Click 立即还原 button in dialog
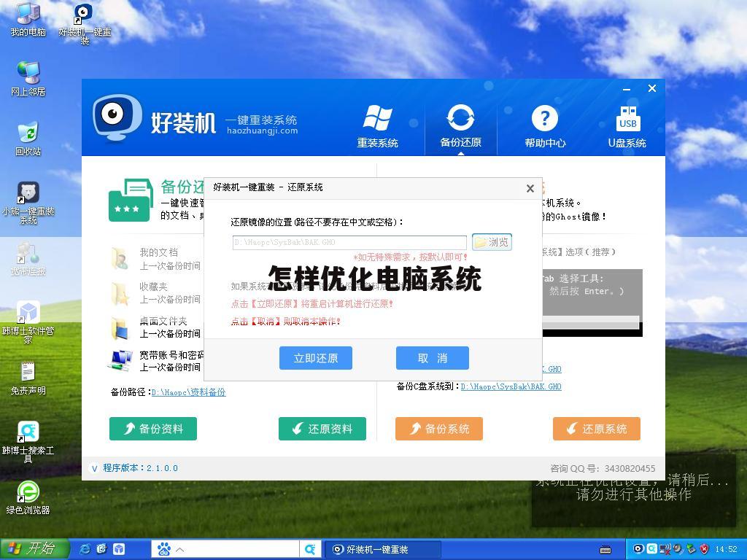 (315, 358)
